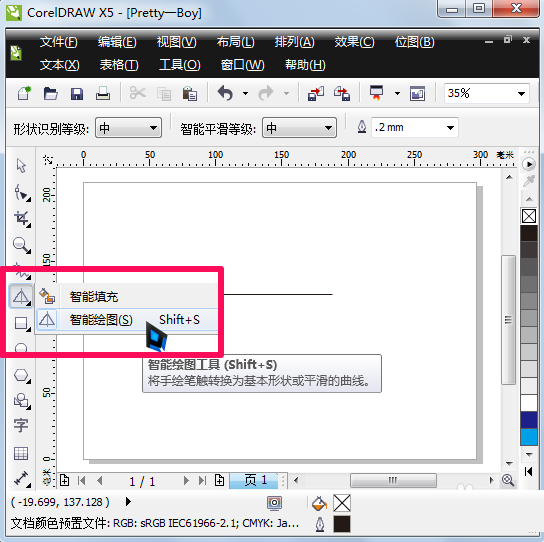Click the Welcome screen icon in the toolbar

(x=417, y=94)
